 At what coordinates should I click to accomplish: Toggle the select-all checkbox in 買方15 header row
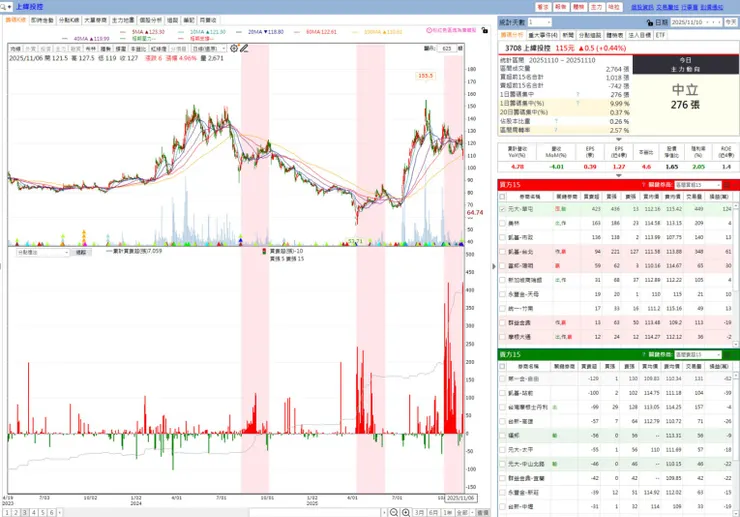502,196
